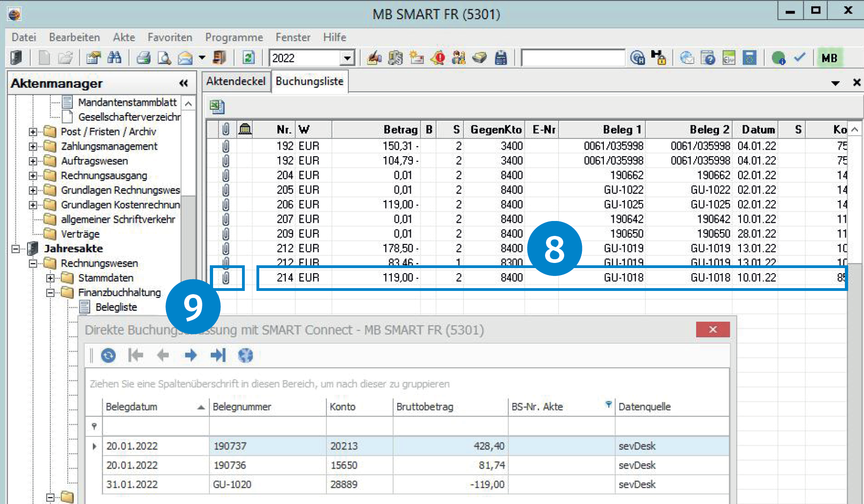Collapse the Finanzbuchhaltung folder
The width and height of the screenshot is (864, 504).
click(50, 293)
